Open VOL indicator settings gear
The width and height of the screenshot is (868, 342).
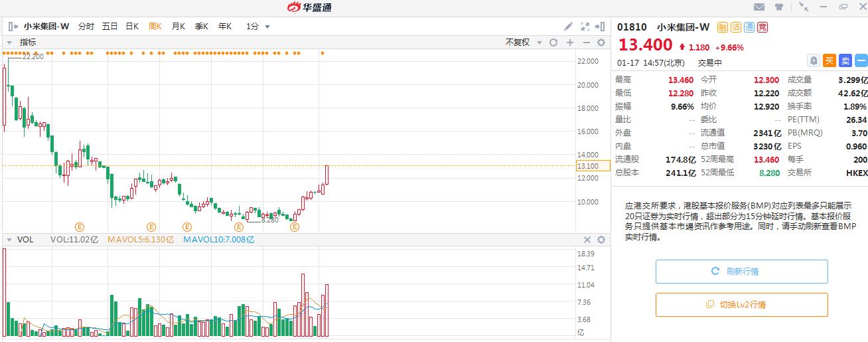click(601, 240)
